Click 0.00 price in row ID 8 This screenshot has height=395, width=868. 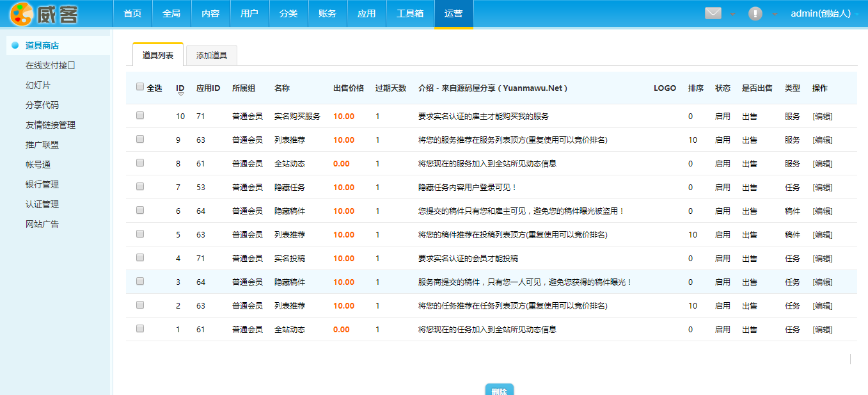coord(342,164)
